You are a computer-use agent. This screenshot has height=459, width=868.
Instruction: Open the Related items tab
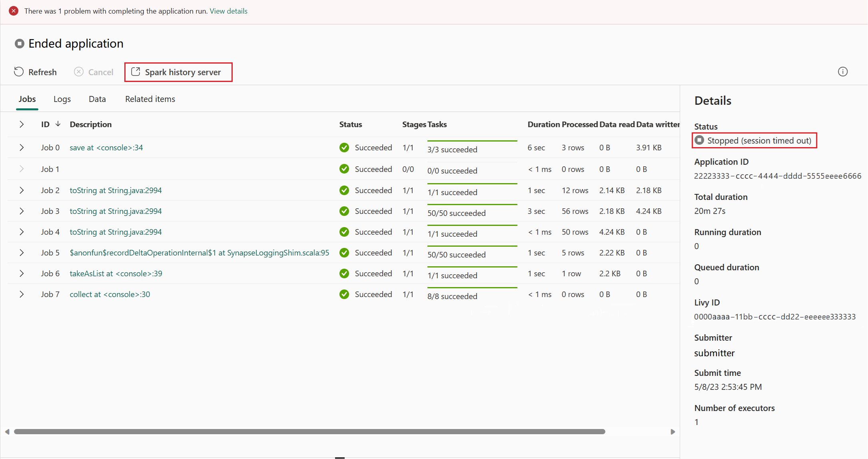pos(150,99)
